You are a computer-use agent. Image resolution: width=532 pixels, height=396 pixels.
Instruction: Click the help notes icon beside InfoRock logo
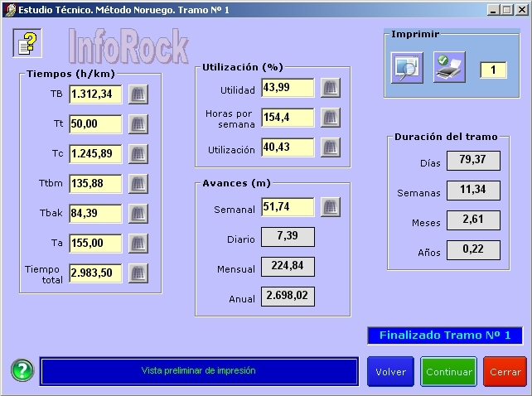pyautogui.click(x=27, y=42)
